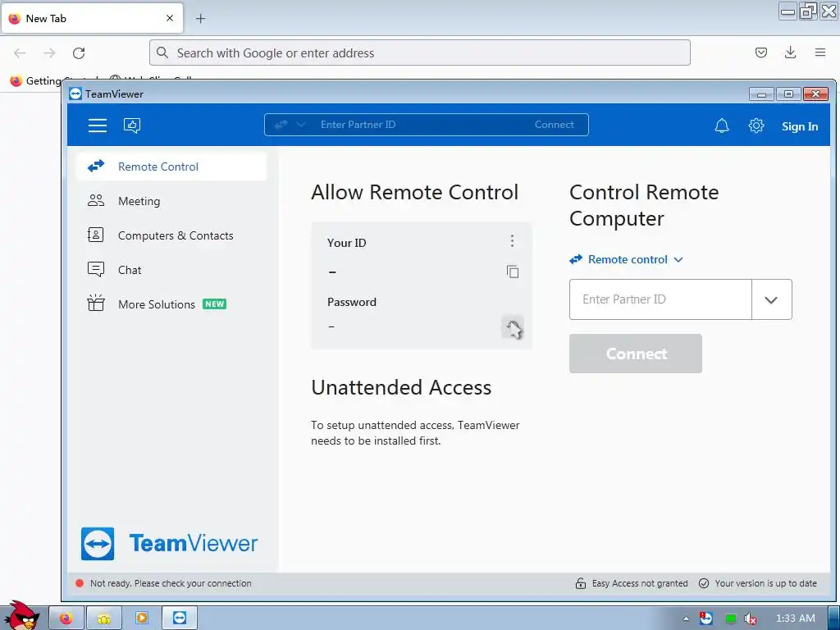Click the Password label
840x630 pixels.
coord(351,302)
